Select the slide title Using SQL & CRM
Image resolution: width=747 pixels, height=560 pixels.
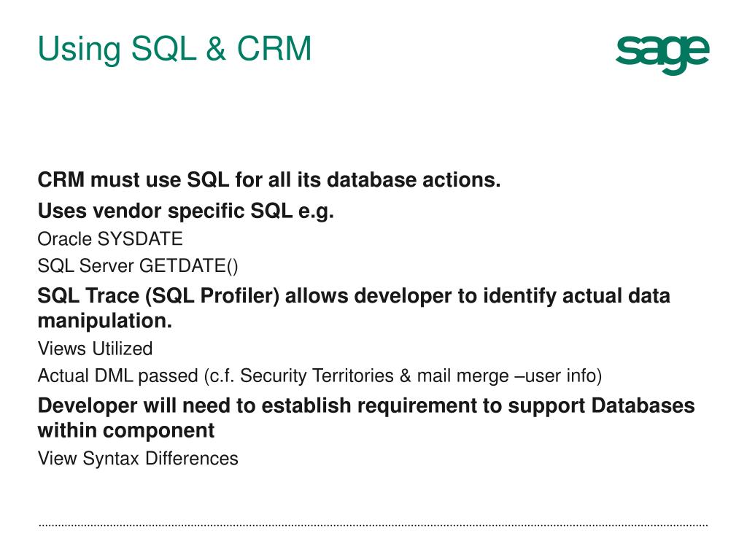(174, 49)
